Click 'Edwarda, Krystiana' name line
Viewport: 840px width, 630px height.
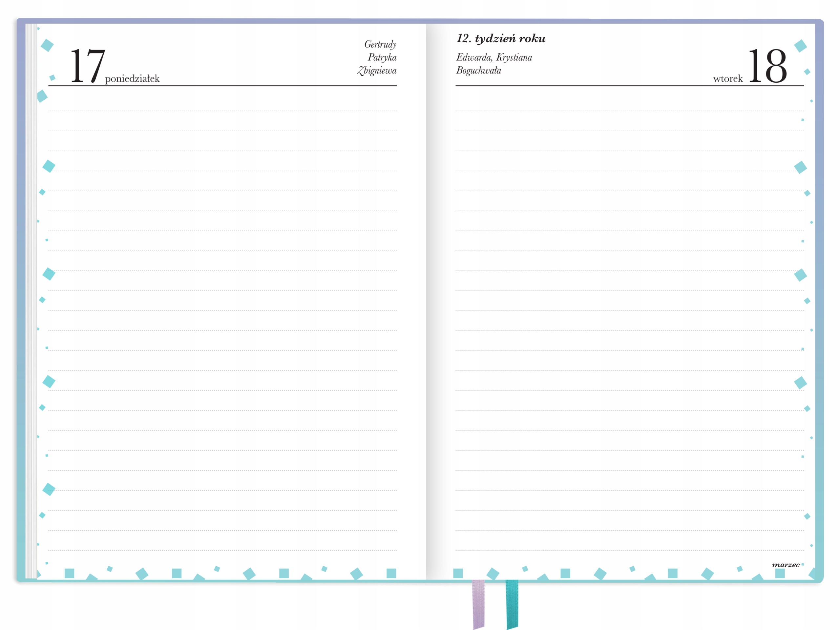[494, 57]
